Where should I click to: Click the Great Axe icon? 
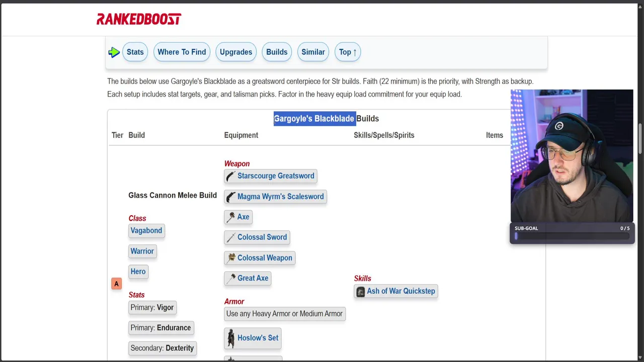[x=231, y=279]
